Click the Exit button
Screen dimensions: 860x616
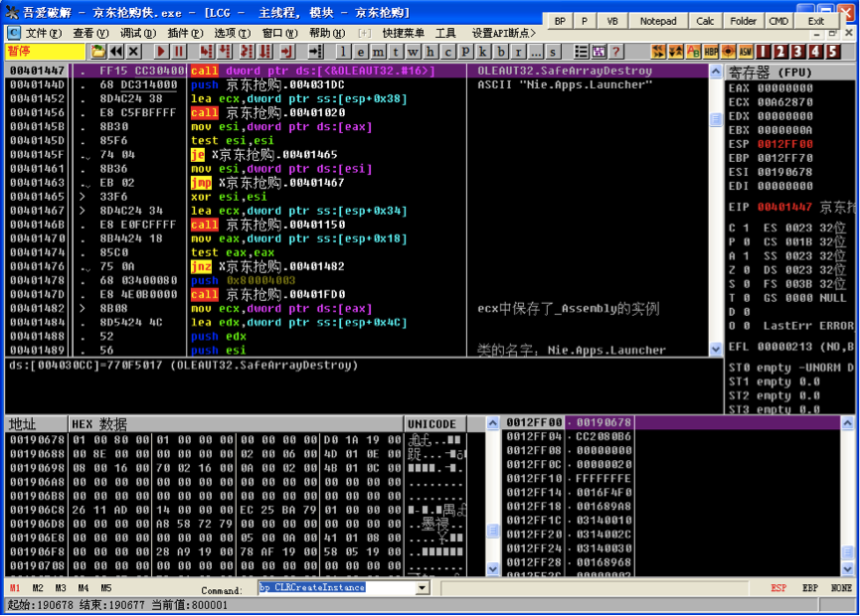click(816, 21)
